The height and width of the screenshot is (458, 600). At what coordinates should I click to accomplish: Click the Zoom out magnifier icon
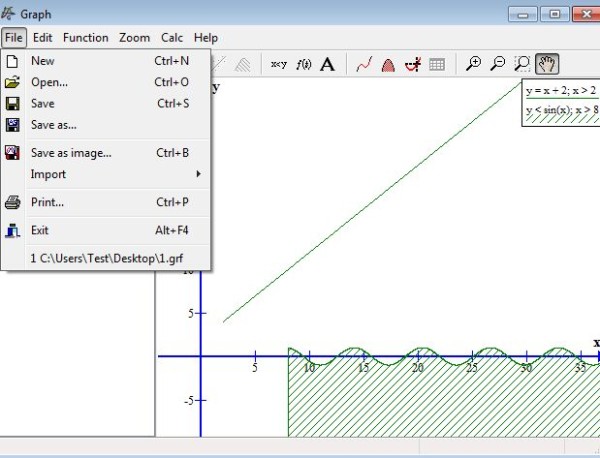[498, 64]
